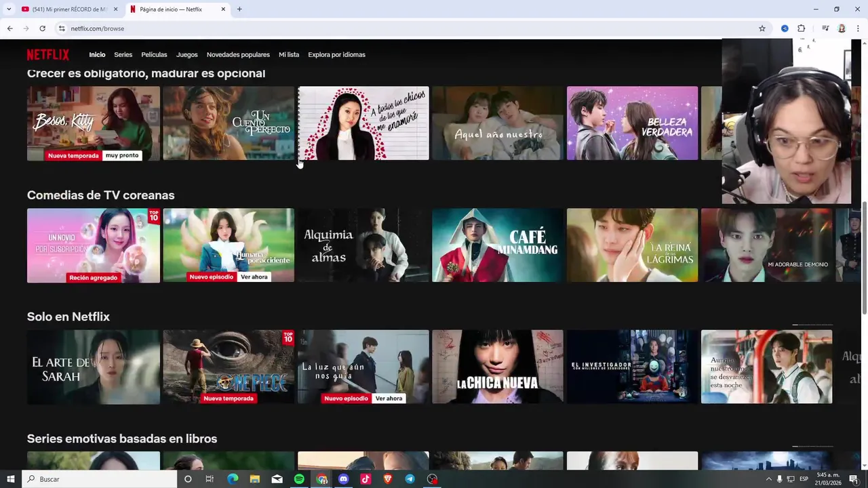Open La Chica Nueva thumbnail
The height and width of the screenshot is (488, 868).
498,367
